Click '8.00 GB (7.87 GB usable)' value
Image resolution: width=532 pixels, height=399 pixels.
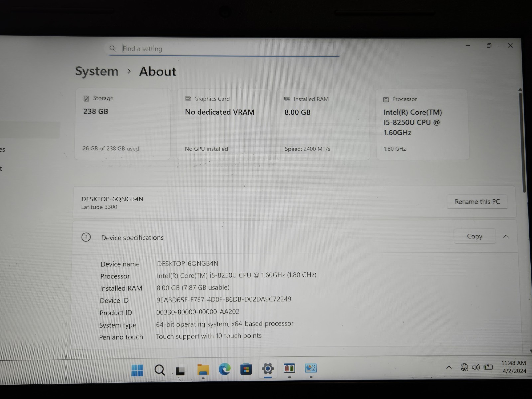193,287
